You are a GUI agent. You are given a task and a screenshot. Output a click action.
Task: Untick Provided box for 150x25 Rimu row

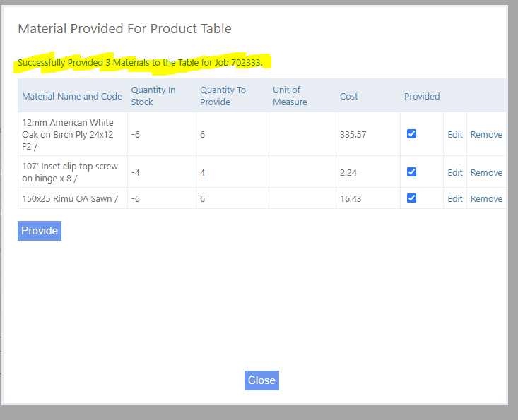tap(411, 198)
